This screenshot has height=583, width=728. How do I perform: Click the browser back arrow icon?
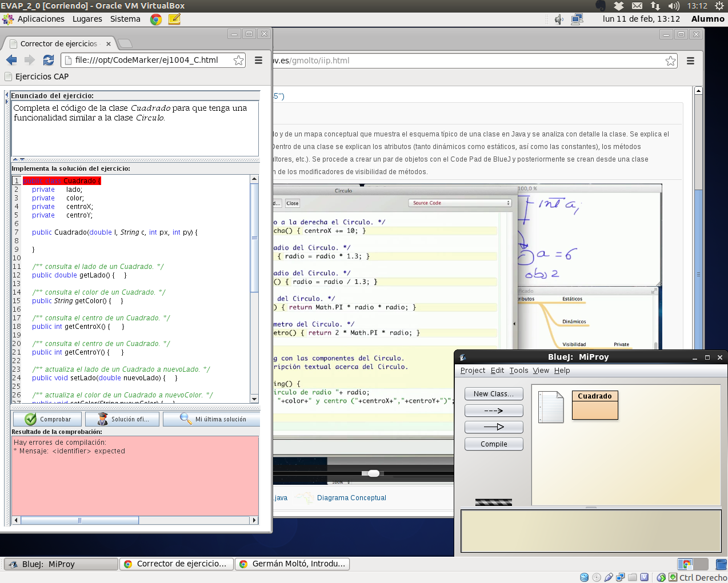(11, 60)
